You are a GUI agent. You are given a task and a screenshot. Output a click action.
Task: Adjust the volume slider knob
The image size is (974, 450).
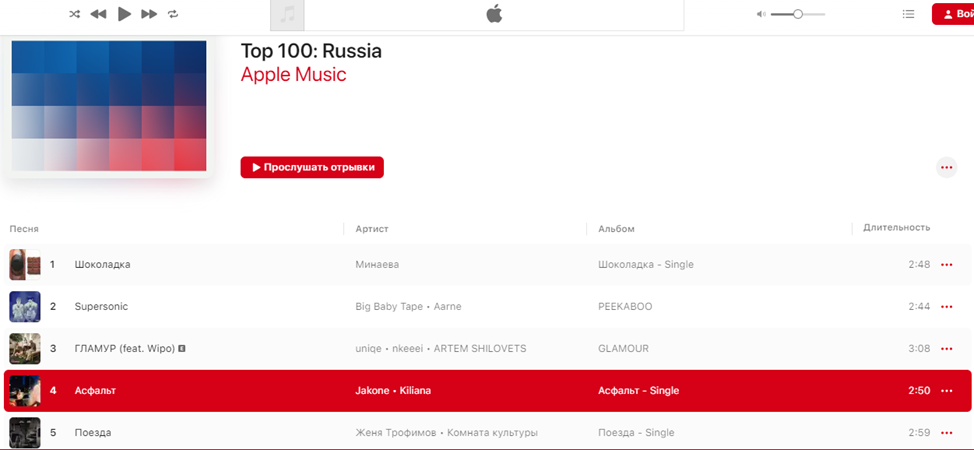798,14
